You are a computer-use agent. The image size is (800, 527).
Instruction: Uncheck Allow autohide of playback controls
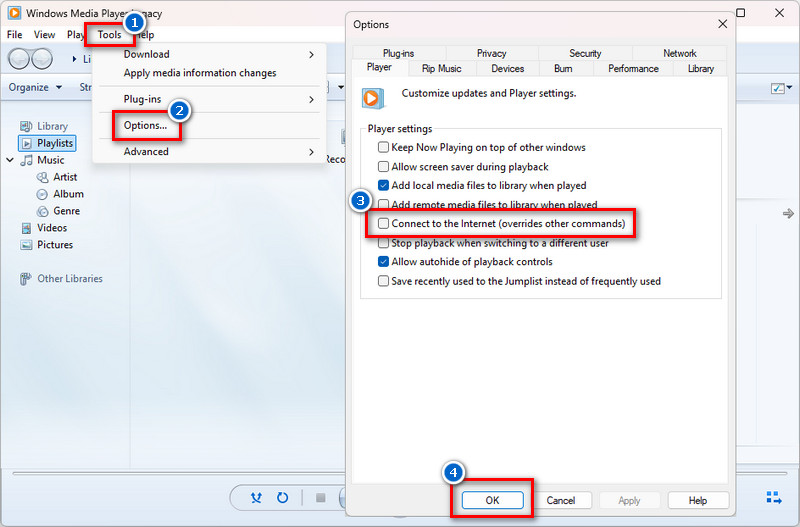pyautogui.click(x=383, y=262)
